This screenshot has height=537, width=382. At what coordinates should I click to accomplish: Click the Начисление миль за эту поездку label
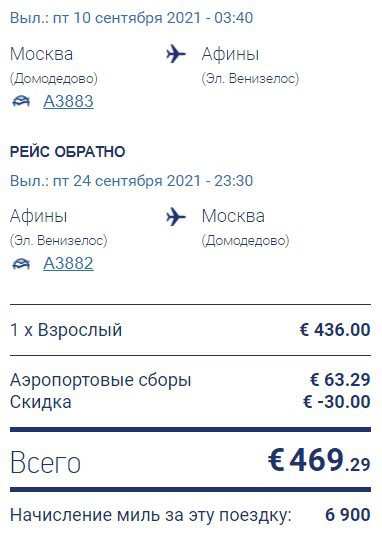pyautogui.click(x=150, y=515)
